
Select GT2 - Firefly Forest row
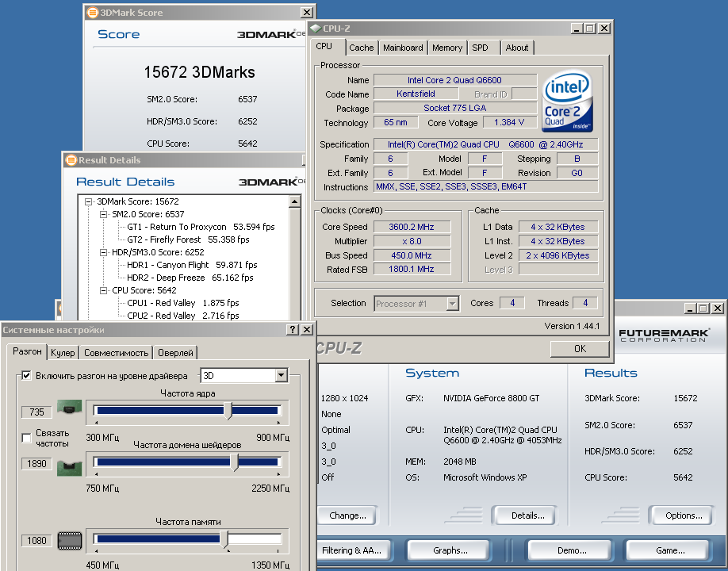[188, 240]
